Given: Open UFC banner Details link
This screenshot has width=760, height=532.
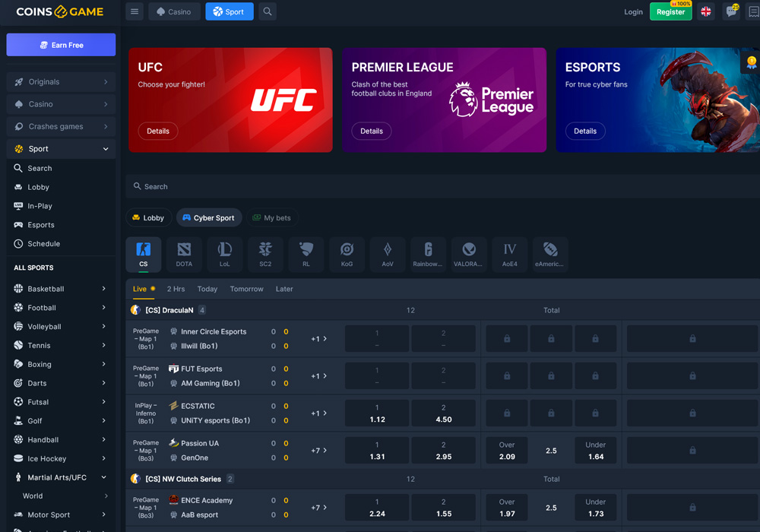Looking at the screenshot, I should point(157,131).
